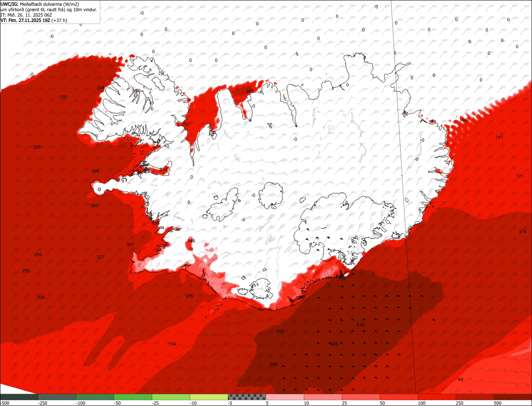Click the checkered -5 to 5 legend swatch
This screenshot has height=406, width=532.
(247, 397)
